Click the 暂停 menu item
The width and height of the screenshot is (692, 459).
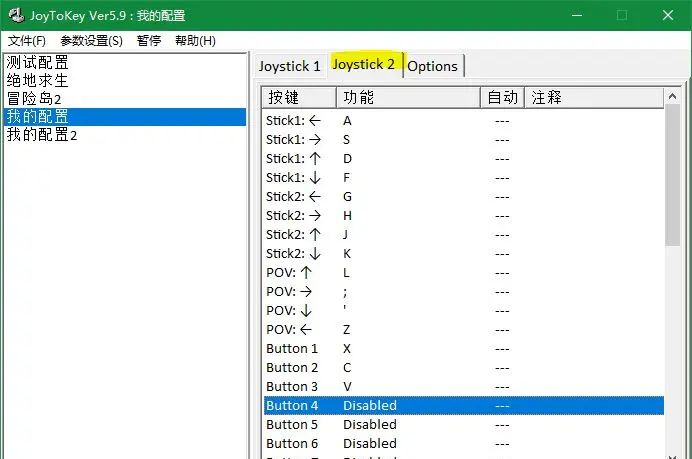point(149,41)
